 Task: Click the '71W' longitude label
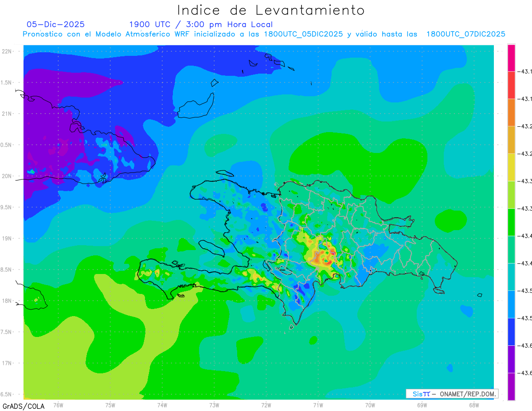coord(318,405)
